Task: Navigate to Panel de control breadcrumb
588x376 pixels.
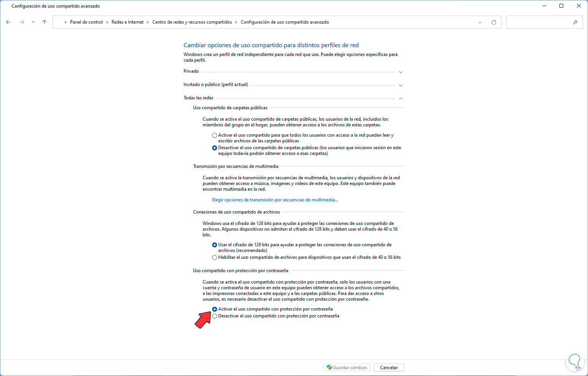Action: (x=86, y=22)
